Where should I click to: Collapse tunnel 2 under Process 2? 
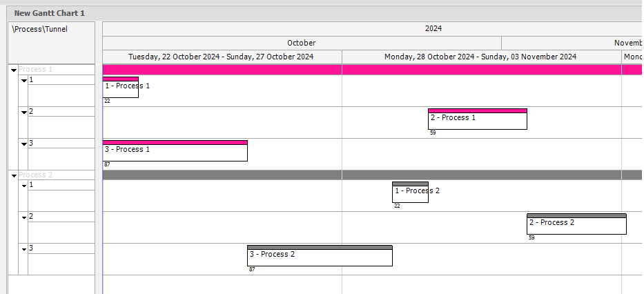24,217
